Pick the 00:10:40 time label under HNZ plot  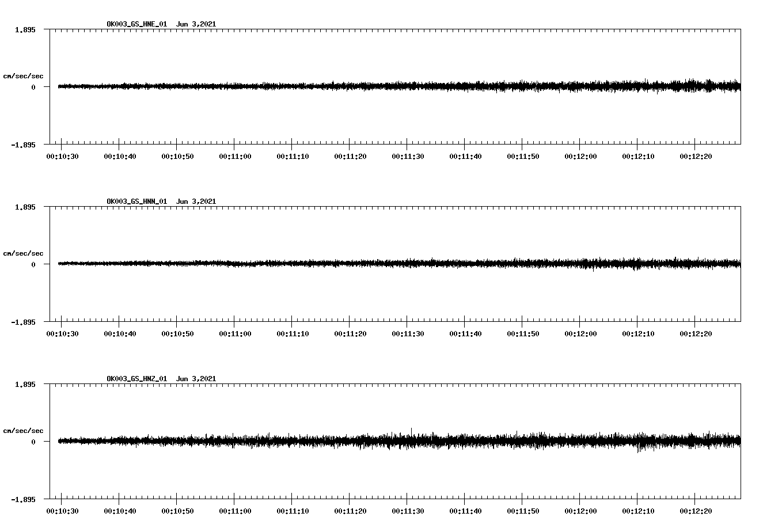point(120,511)
